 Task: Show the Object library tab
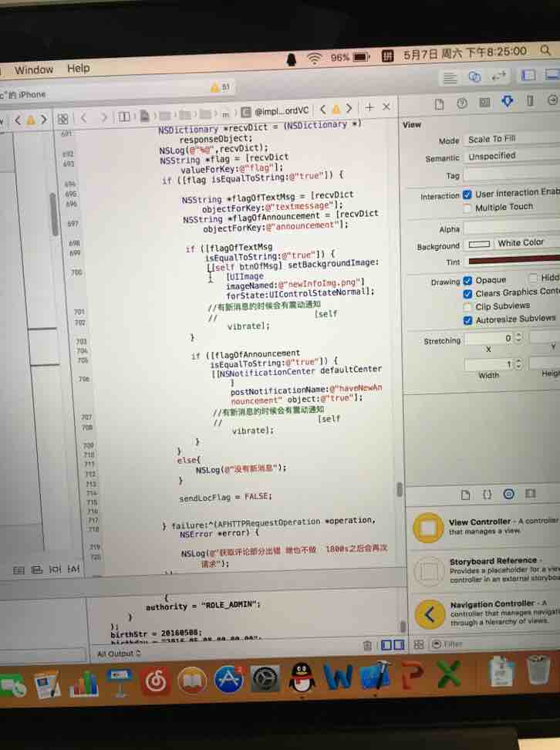click(x=508, y=494)
